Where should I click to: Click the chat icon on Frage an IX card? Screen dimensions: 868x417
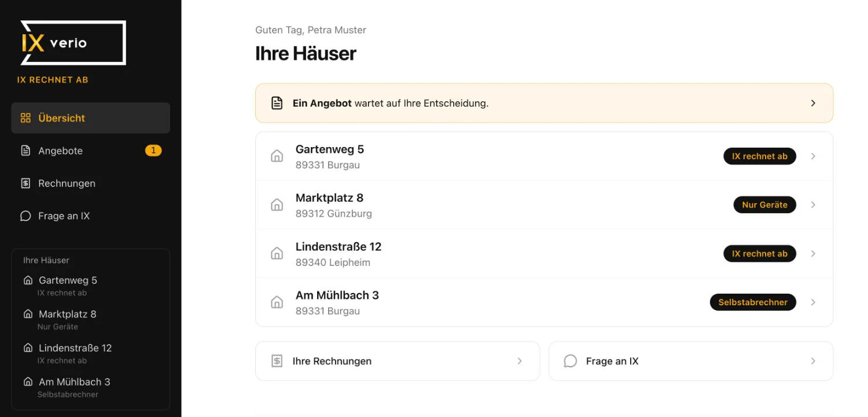click(x=571, y=361)
